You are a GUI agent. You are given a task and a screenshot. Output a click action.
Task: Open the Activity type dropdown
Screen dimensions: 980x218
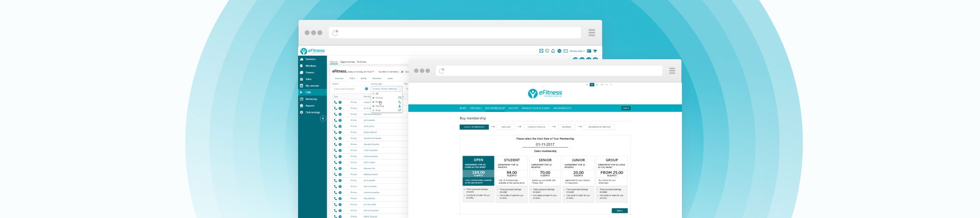tap(386, 89)
